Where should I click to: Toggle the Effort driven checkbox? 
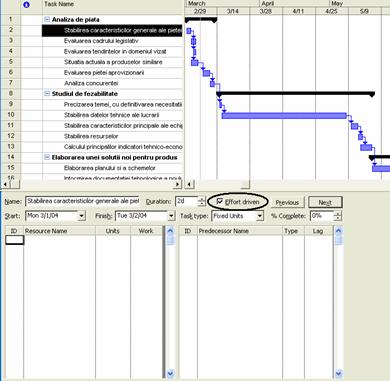click(220, 201)
